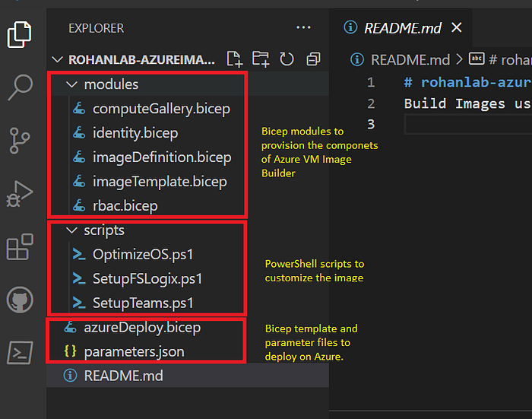Image resolution: width=532 pixels, height=419 pixels.
Task: Click line number 2 in editor gutter
Action: point(371,103)
